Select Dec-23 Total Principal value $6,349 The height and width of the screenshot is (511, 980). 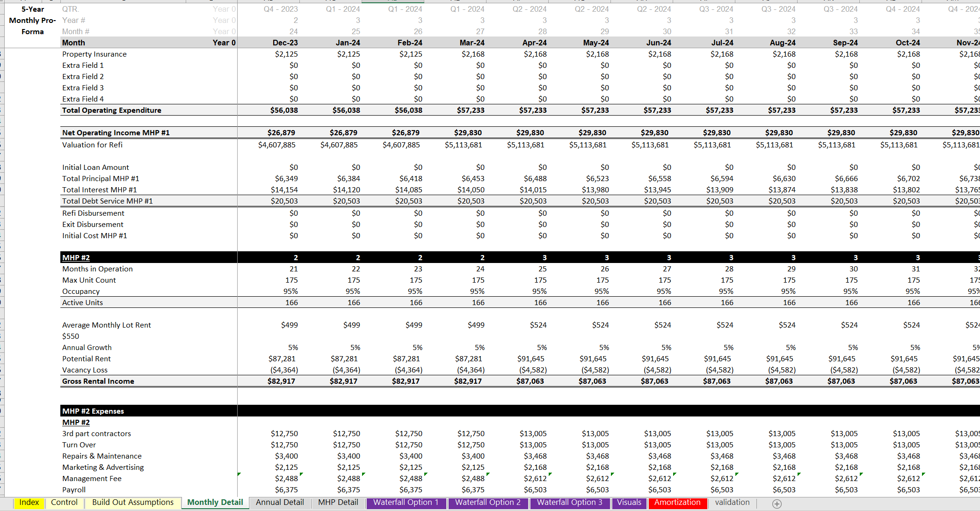coord(286,179)
